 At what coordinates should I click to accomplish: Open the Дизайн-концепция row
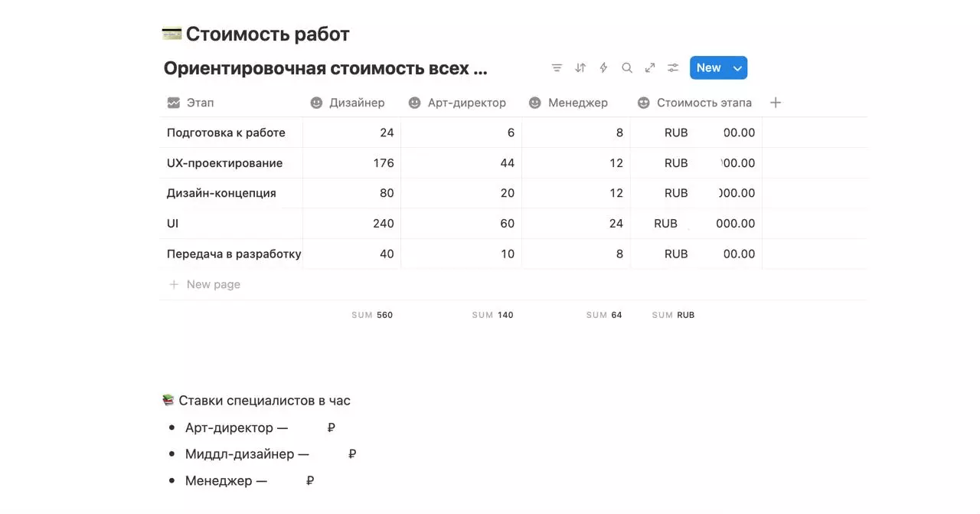(221, 193)
